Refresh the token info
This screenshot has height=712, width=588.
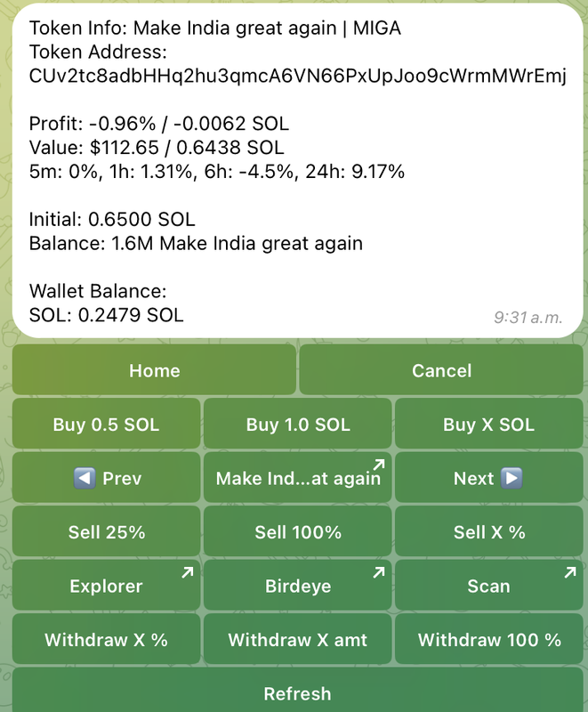coord(298,691)
